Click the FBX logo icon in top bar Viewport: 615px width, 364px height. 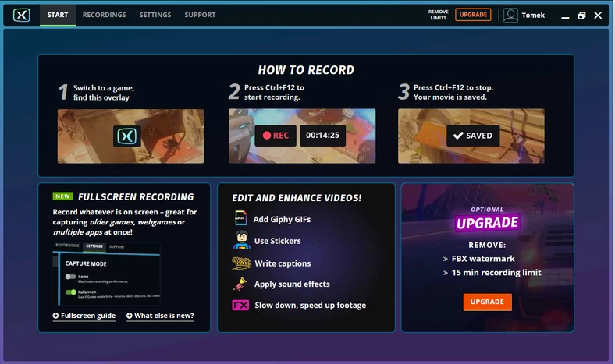click(x=21, y=16)
